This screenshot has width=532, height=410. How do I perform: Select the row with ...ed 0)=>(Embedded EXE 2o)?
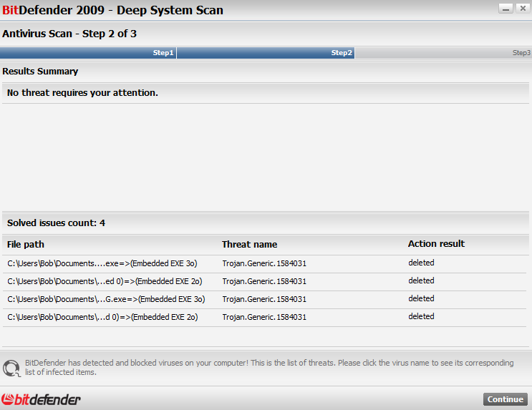[266, 282]
